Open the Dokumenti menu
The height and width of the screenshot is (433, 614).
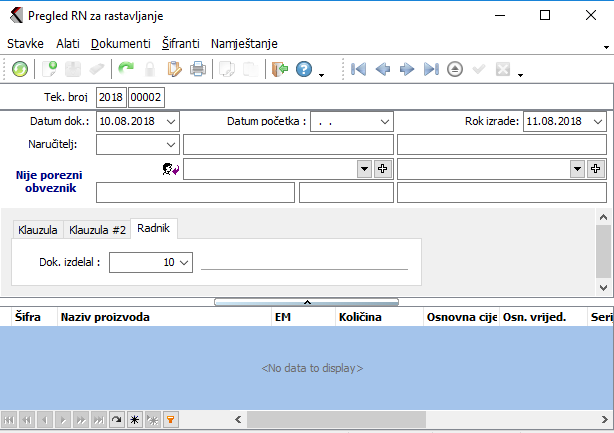click(x=120, y=44)
